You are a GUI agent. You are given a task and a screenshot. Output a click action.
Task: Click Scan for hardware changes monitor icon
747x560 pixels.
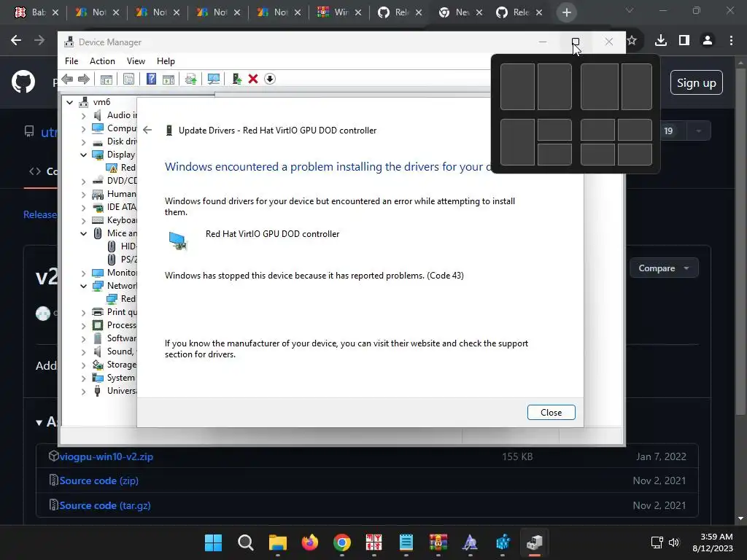click(x=214, y=79)
